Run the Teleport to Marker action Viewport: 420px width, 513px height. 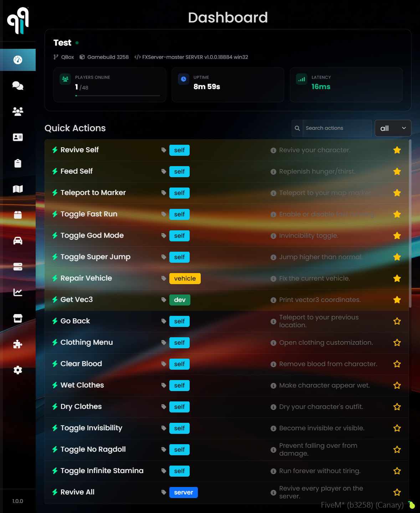pos(93,193)
